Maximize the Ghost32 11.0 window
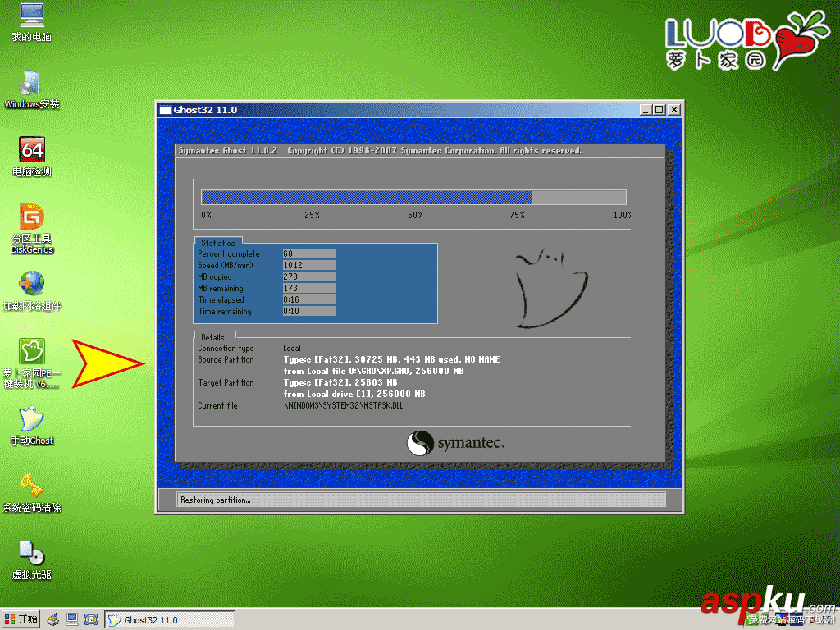 point(660,110)
